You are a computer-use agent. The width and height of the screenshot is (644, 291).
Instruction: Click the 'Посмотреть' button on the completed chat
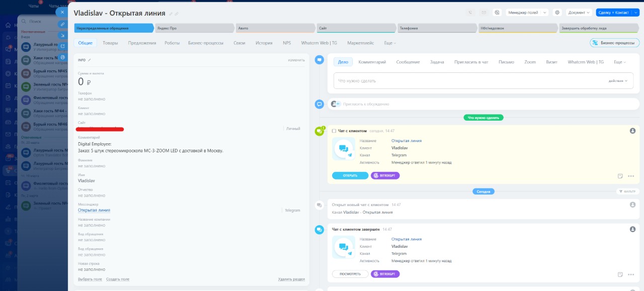[350, 274]
